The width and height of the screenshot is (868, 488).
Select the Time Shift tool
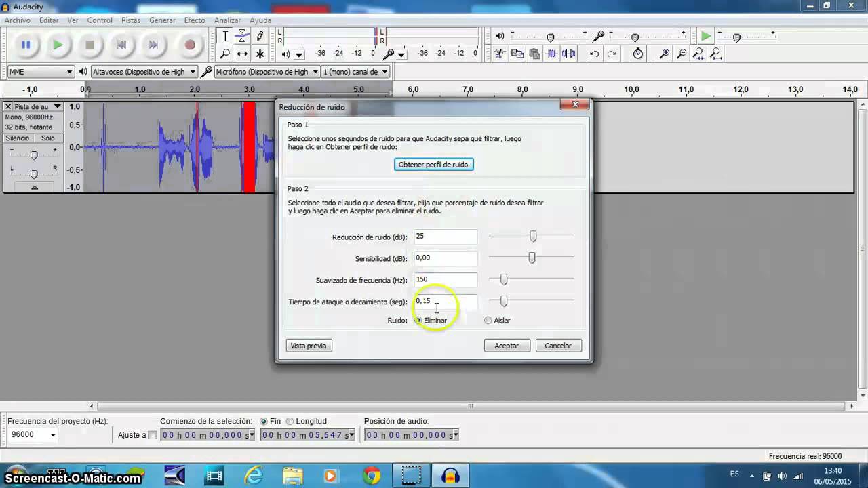click(242, 54)
